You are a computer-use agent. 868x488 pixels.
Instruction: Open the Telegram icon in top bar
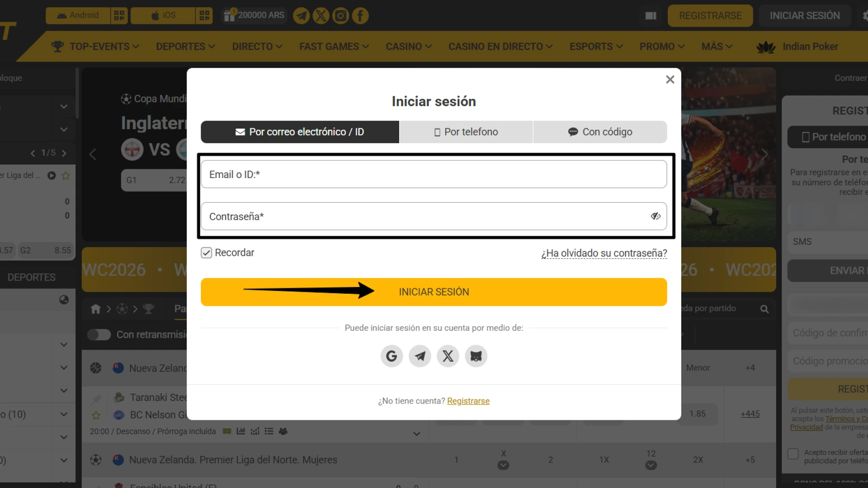[302, 16]
